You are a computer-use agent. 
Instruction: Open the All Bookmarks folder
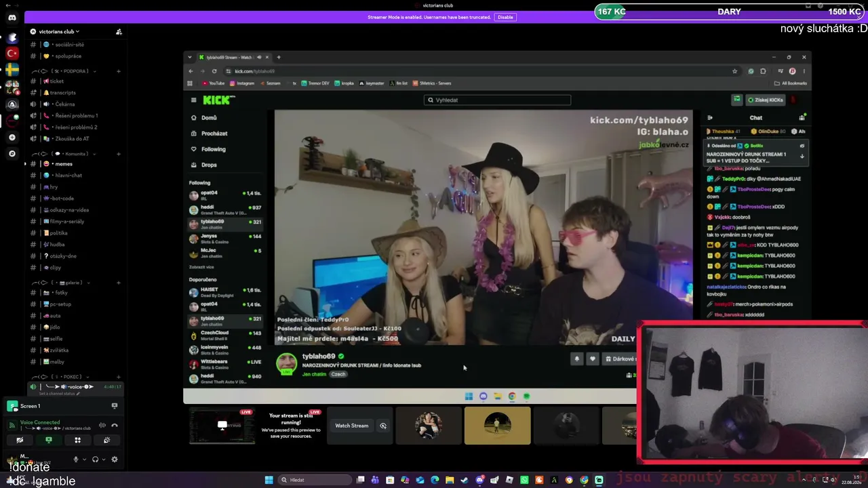[791, 83]
